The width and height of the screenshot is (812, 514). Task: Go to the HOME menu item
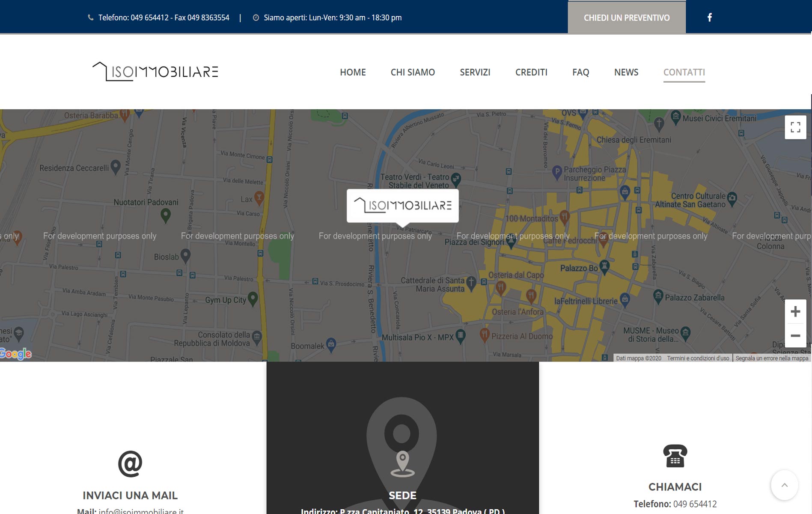tap(353, 72)
